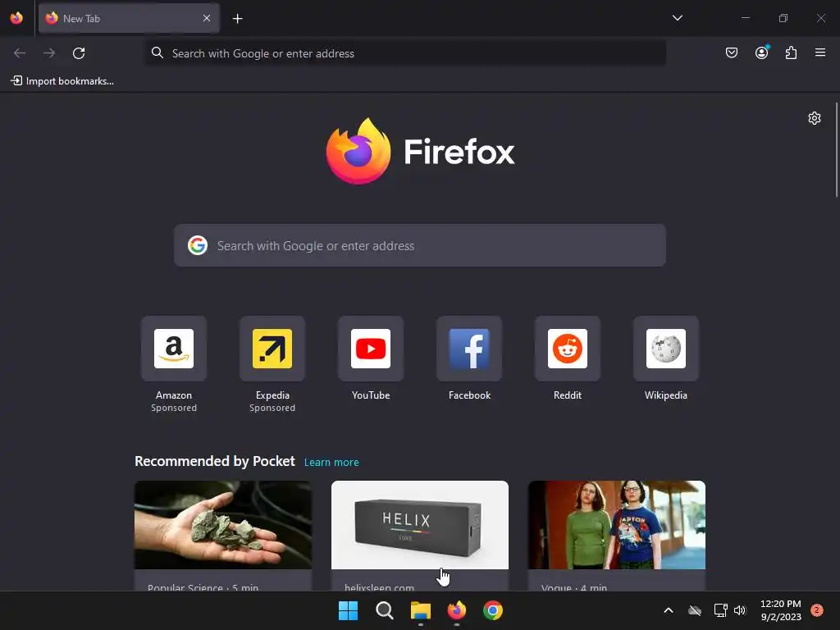
Task: Open new tab personalize gear icon
Action: pos(815,118)
